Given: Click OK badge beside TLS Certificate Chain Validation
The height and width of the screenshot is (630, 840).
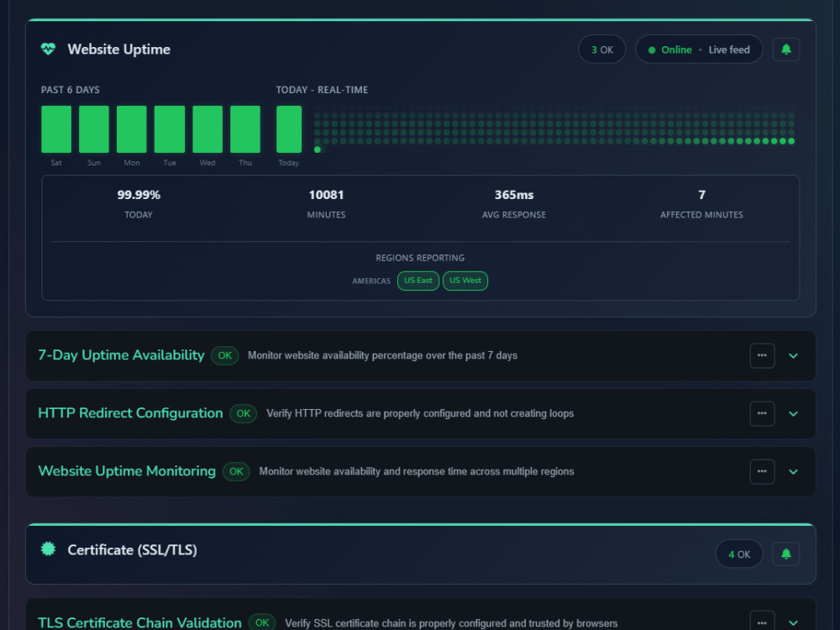Looking at the screenshot, I should (262, 622).
